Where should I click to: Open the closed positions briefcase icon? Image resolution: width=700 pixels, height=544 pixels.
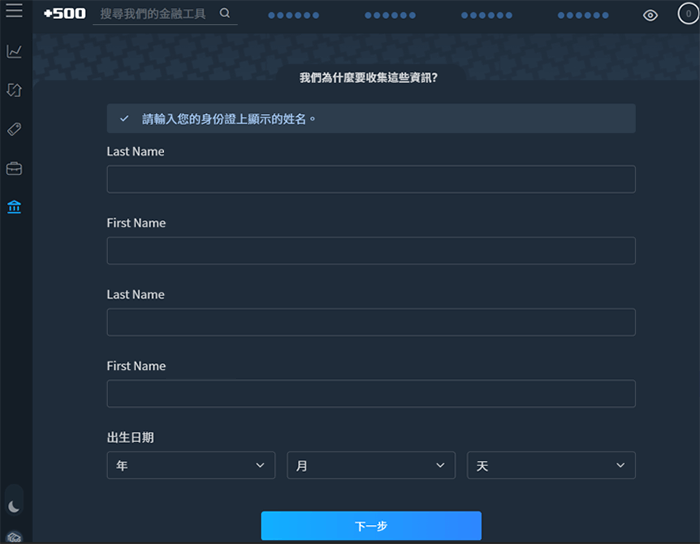click(x=14, y=169)
